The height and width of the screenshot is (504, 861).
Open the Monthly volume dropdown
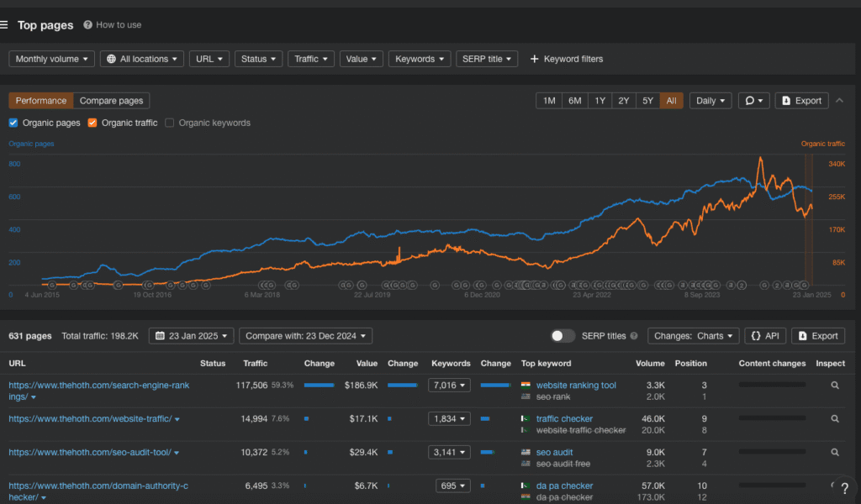(x=51, y=59)
